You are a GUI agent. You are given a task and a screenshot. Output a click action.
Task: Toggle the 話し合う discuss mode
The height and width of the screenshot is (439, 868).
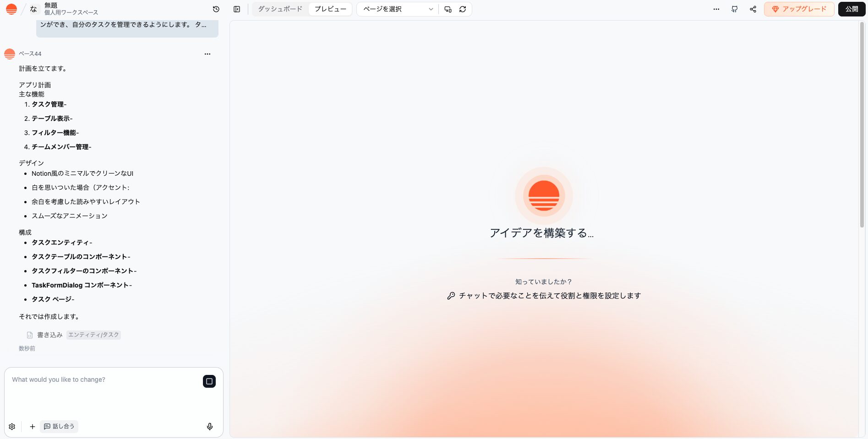[59, 427]
